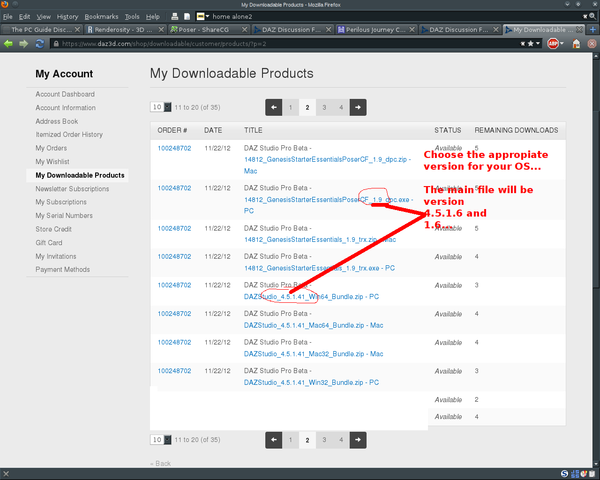Viewport: 600px width, 480px height.
Task: Close the Poser - ShareCG tab
Action: pos(245,29)
